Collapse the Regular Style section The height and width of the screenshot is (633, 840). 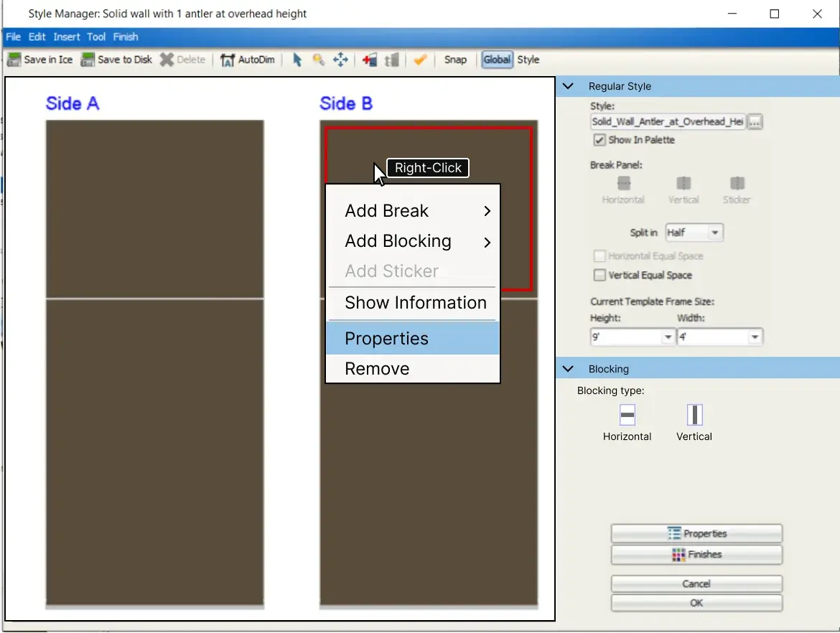(x=568, y=86)
